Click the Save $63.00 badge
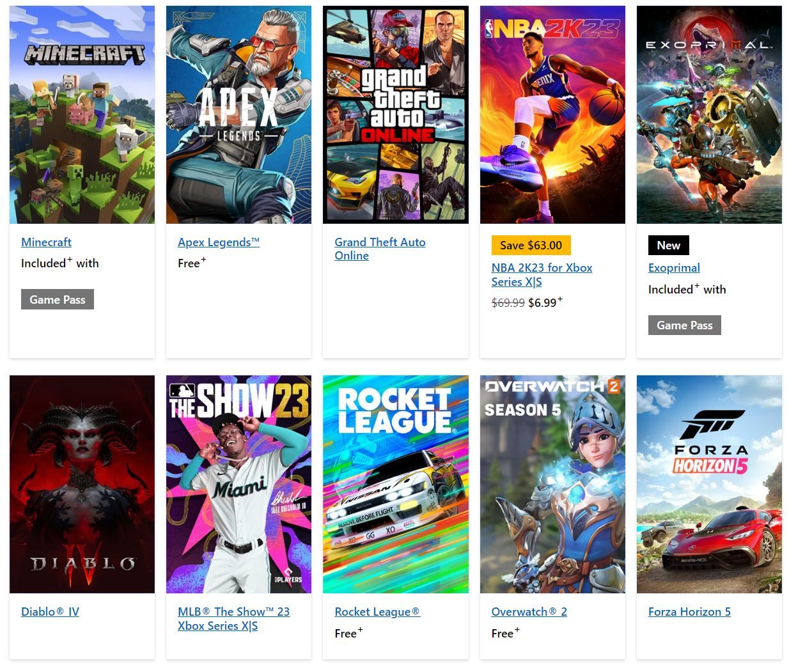789x672 pixels. point(531,246)
